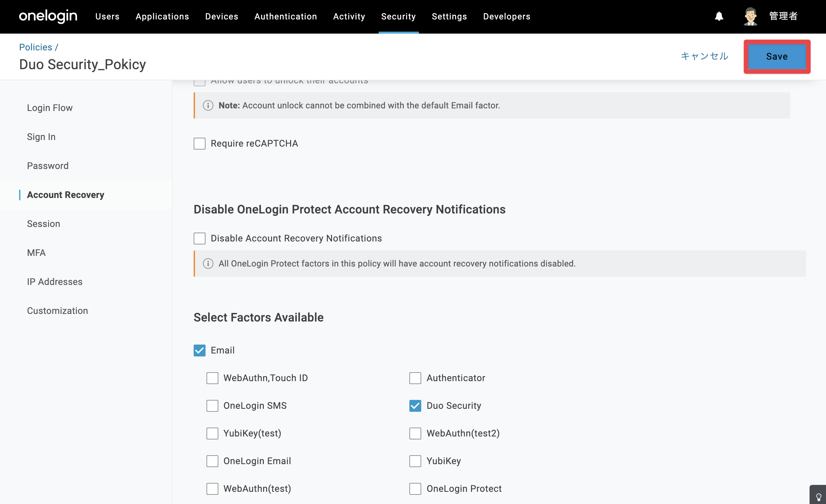Go to the Session section
The width and height of the screenshot is (826, 504).
pyautogui.click(x=43, y=224)
